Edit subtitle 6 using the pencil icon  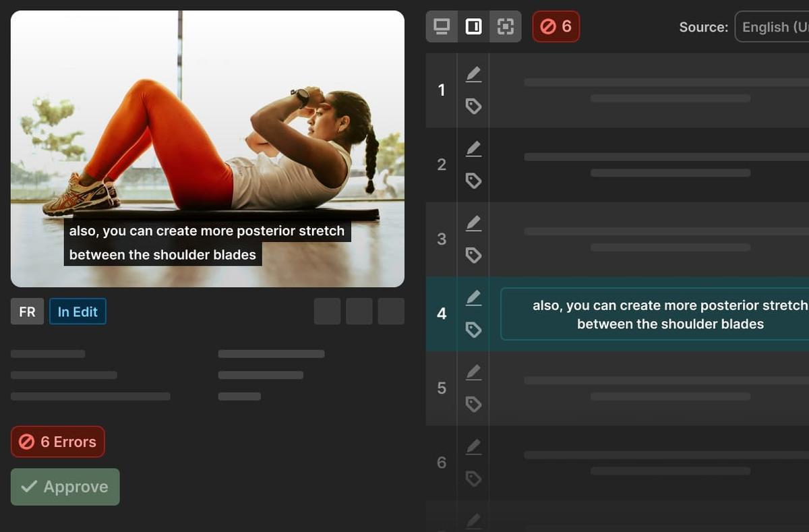473,447
